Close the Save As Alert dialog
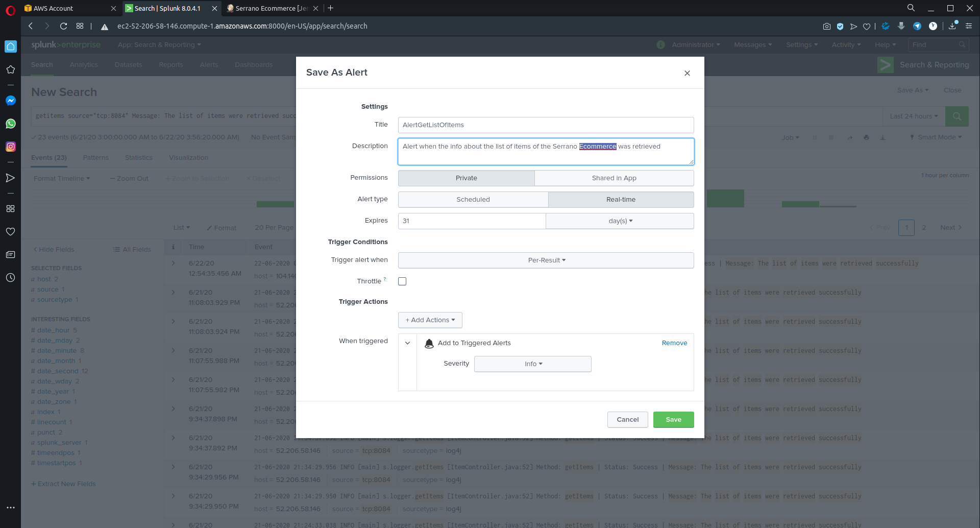This screenshot has height=528, width=980. point(687,73)
